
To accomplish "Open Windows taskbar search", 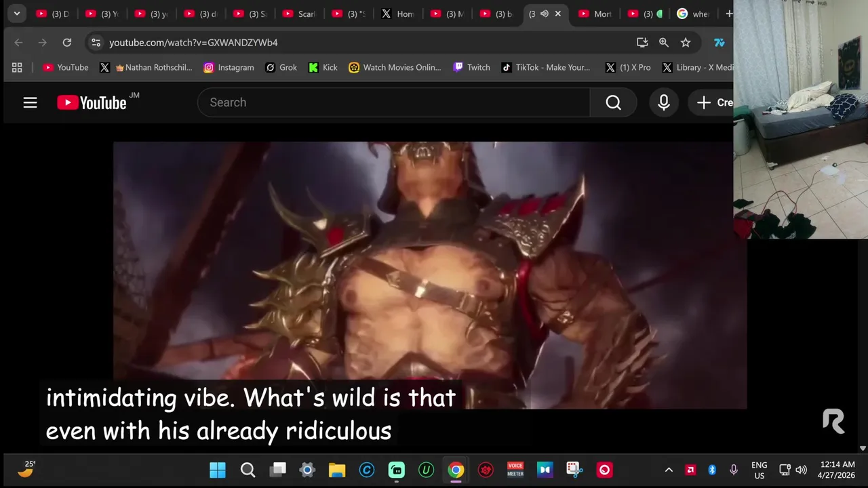I will click(x=248, y=470).
